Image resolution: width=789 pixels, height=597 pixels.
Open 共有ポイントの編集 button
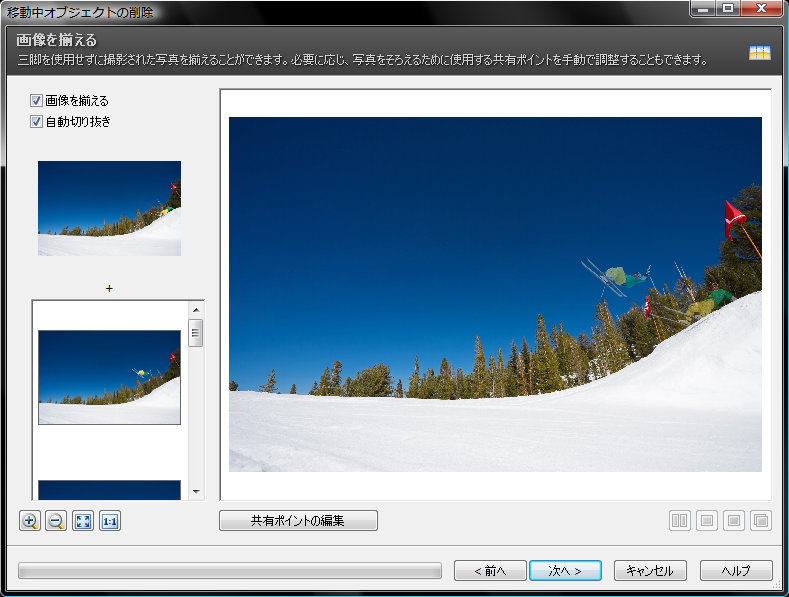click(298, 520)
